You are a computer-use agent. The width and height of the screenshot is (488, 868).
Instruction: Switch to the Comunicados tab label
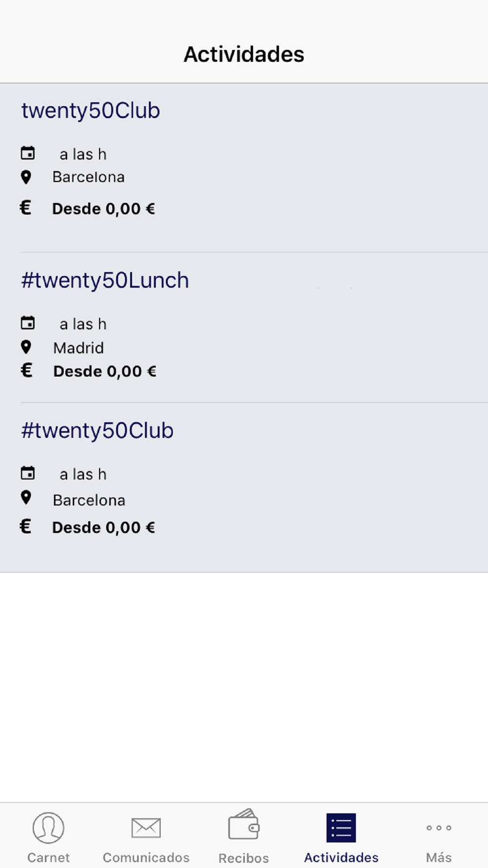146,857
